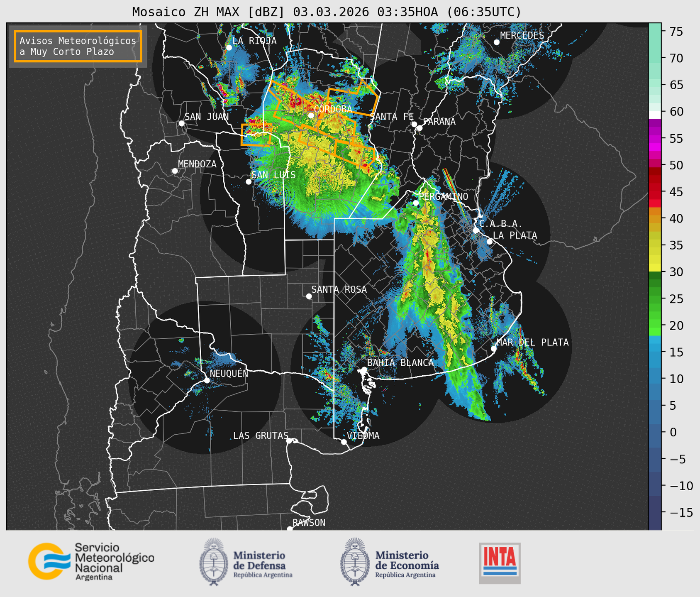Viewport: 700px width, 597px height.
Task: Click the BAHIA BLANCA city label
Action: pos(400,363)
